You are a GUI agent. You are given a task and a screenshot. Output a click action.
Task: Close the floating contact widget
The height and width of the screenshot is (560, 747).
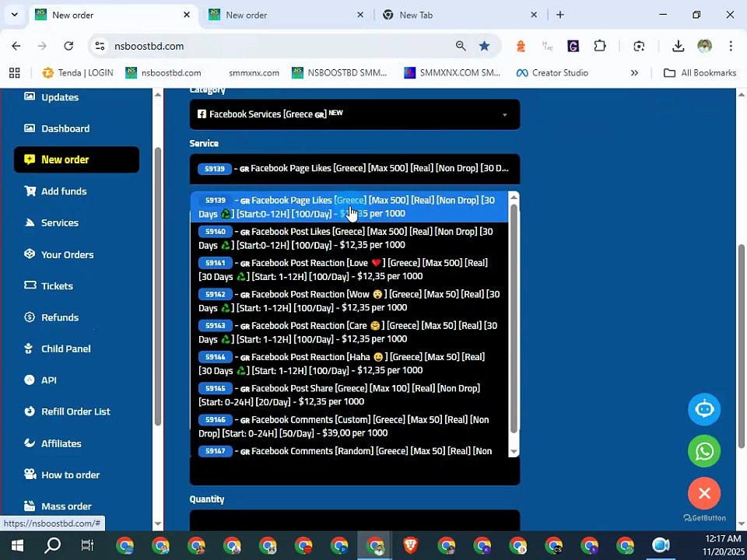click(x=704, y=493)
